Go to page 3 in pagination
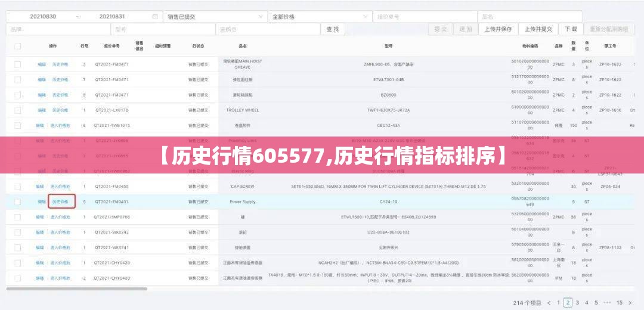The height and width of the screenshot is (310, 644). pyautogui.click(x=577, y=303)
